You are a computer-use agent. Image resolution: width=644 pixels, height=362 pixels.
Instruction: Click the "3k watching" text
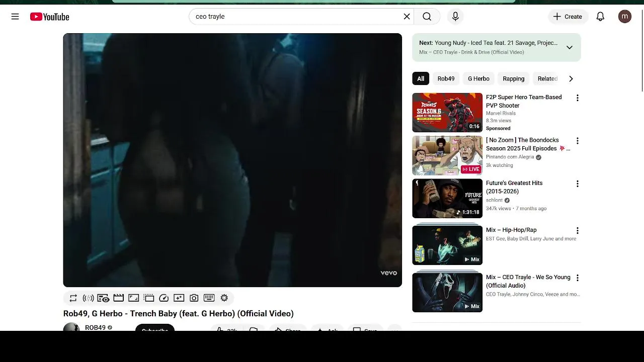[500, 165]
